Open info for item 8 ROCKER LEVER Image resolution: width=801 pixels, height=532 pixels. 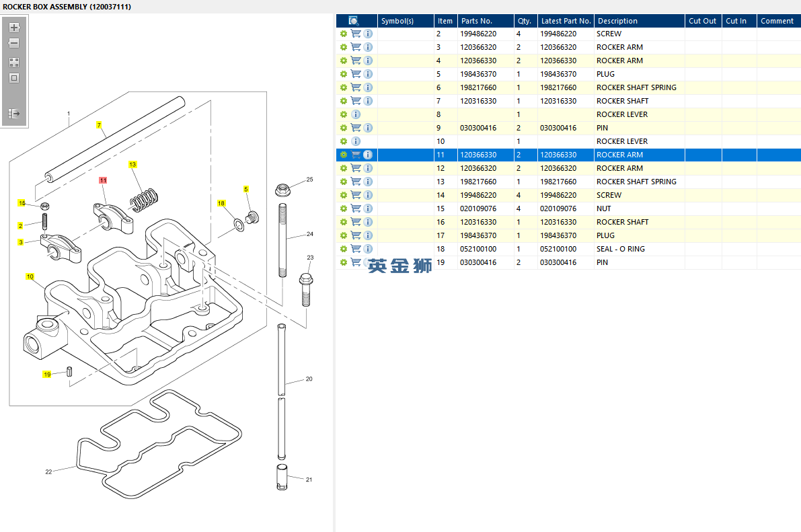pos(356,114)
